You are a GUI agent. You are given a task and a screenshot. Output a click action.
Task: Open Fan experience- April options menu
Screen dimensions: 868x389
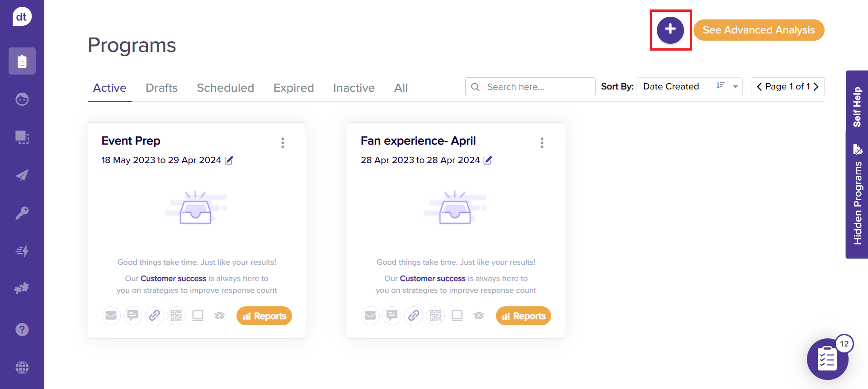pos(542,143)
